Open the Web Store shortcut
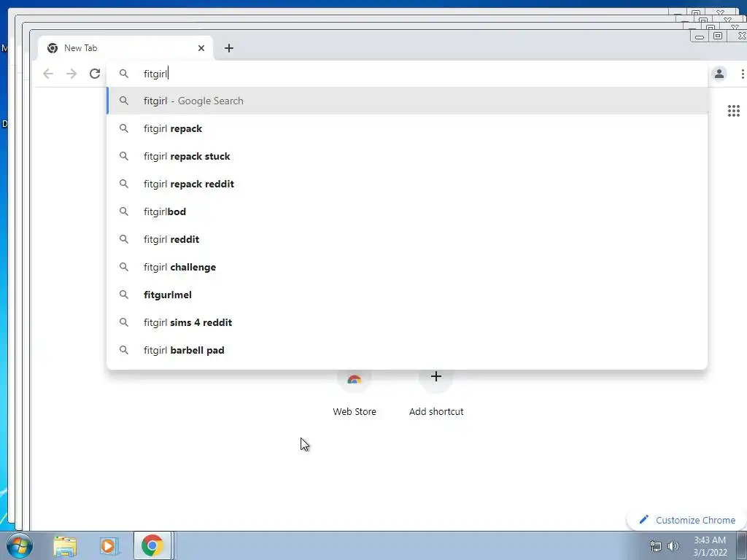747x560 pixels. pyautogui.click(x=354, y=393)
